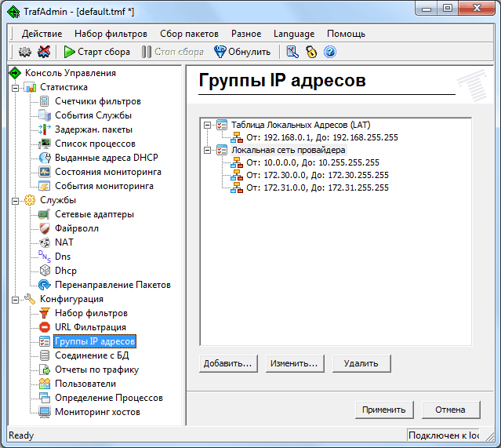
Task: Open Набор фильтров funnel icon in tree
Action: tap(45, 313)
